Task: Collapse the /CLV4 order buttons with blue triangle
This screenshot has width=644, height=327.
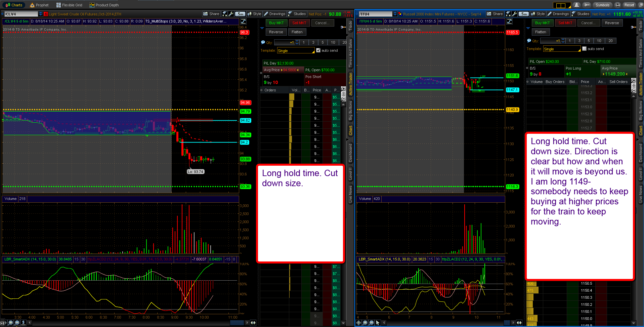Action: pyautogui.click(x=262, y=28)
